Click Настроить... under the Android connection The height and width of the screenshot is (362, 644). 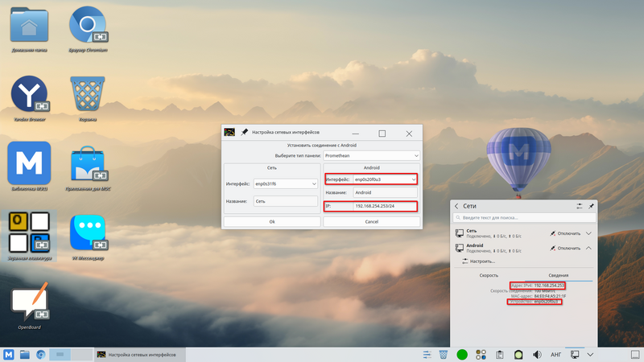(483, 261)
